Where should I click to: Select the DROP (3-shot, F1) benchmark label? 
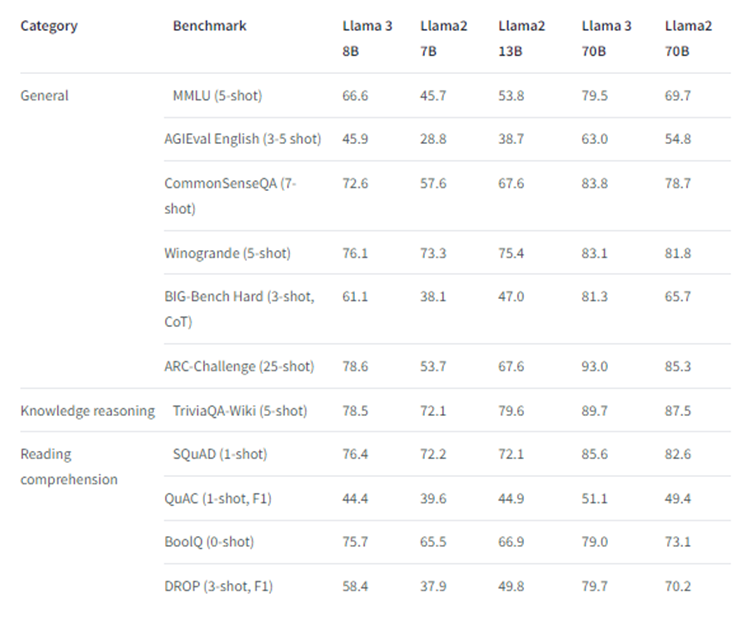(x=219, y=586)
